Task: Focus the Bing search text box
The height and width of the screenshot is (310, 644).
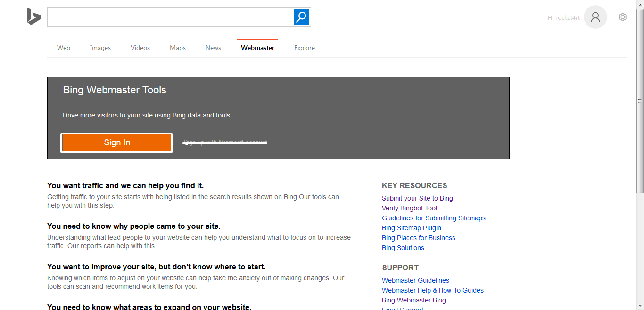Action: point(170,17)
